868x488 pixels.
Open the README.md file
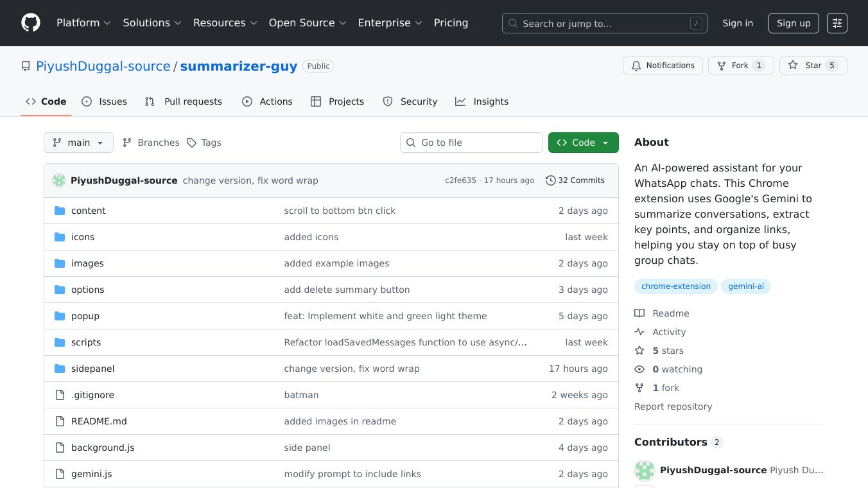point(99,421)
